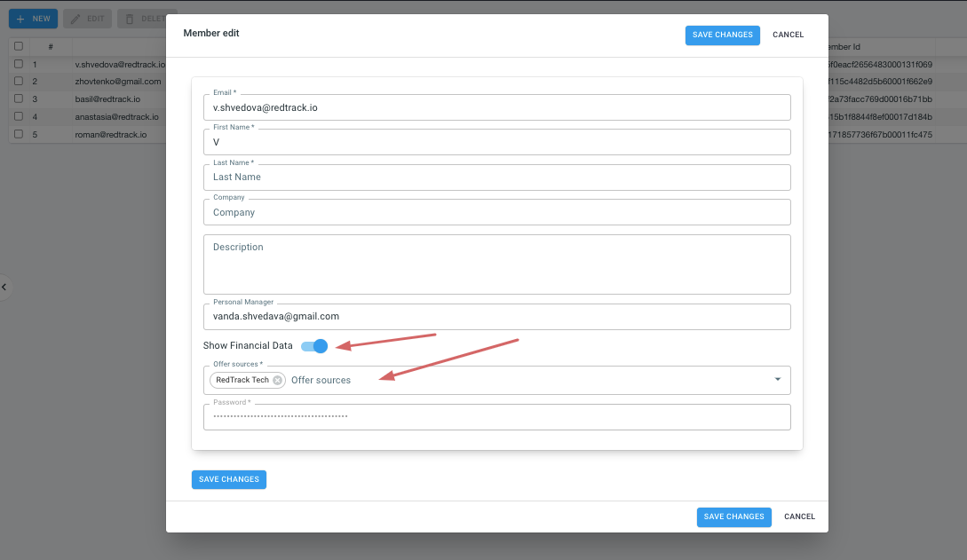This screenshot has width=967, height=560.
Task: Click CANCEL in the dialog footer
Action: coord(799,517)
